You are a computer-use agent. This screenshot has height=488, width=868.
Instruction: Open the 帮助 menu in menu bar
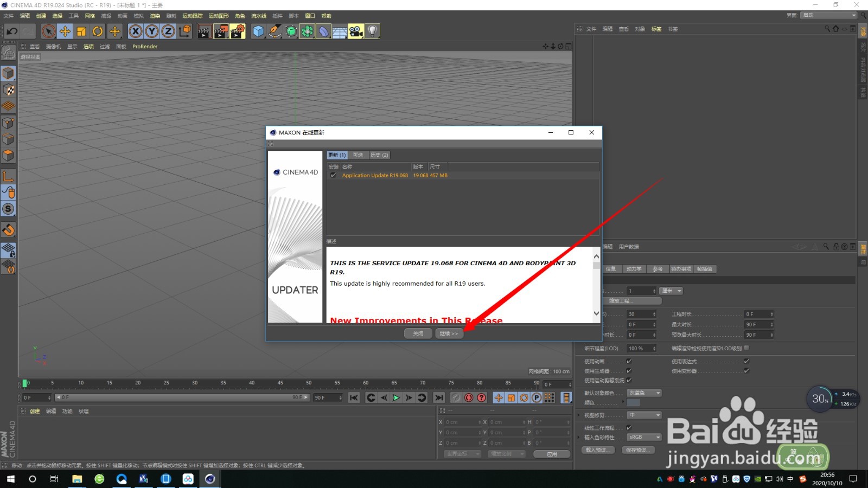326,16
